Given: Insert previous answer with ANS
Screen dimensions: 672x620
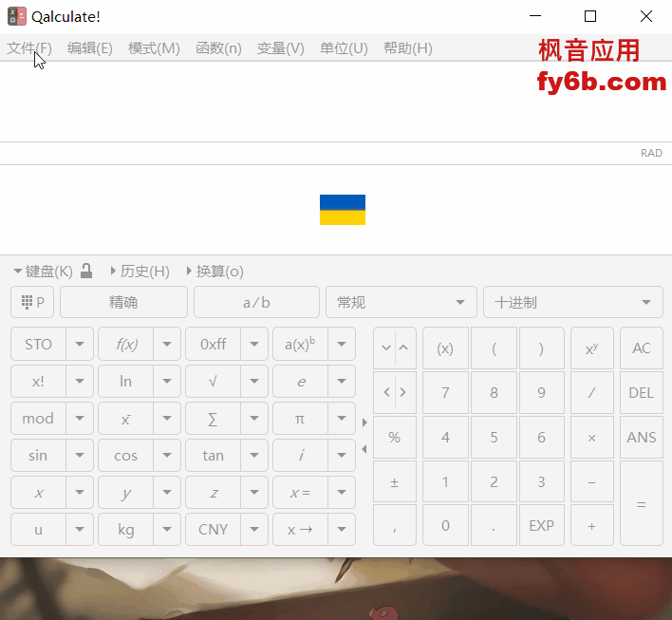Looking at the screenshot, I should tap(641, 437).
